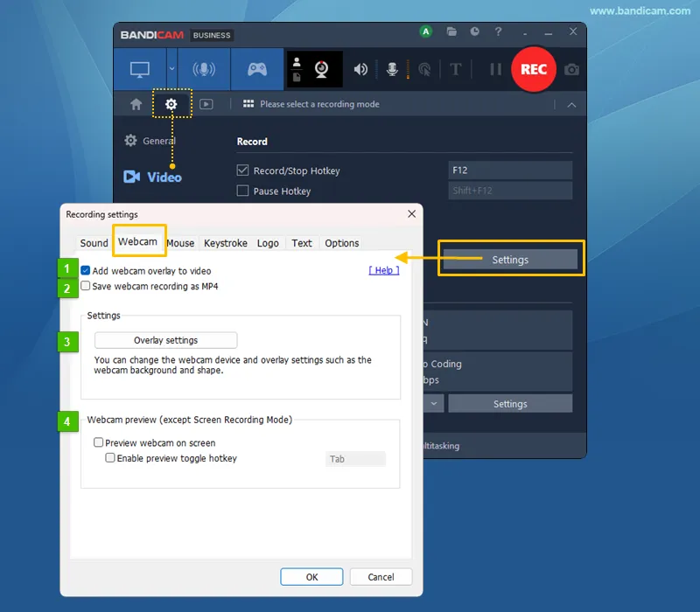700x612 pixels.
Task: Click the F12 hotkey field
Action: pos(510,170)
